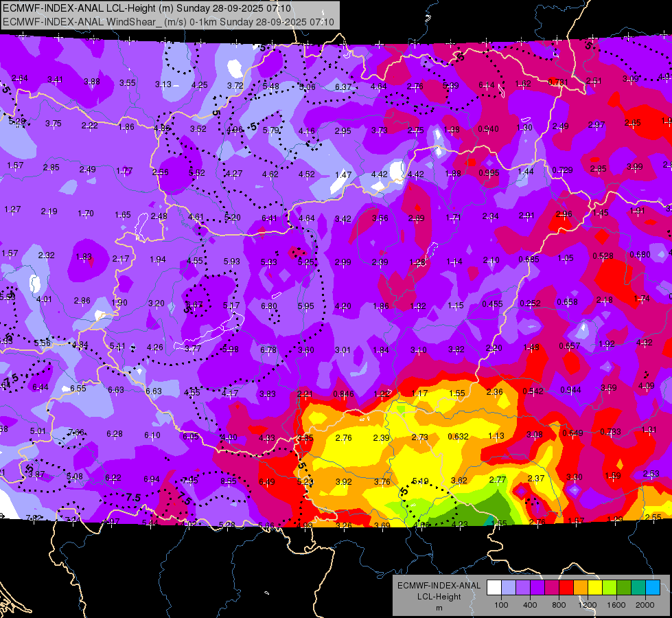This screenshot has width=672, height=618.
Task: Select the light lavender legend swatch
Action: (x=509, y=588)
